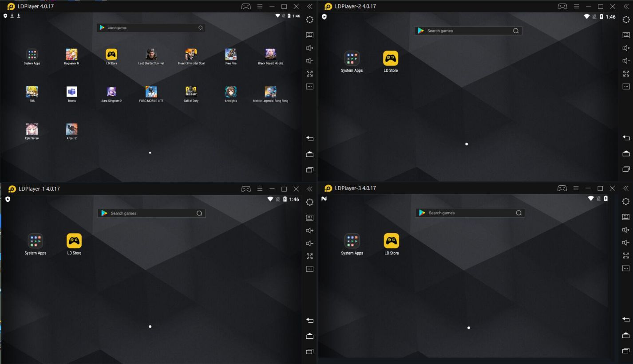Viewport: 633px width, 364px height.
Task: Open Last Shelter: Survival game
Action: click(x=151, y=55)
